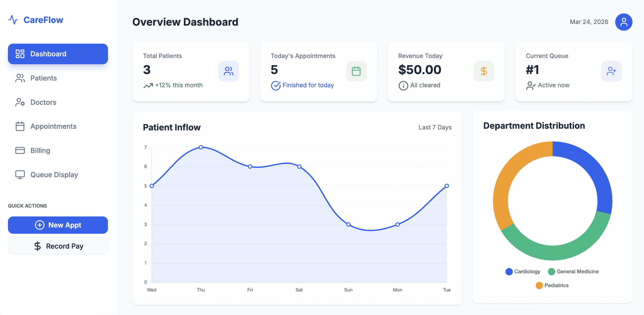
Task: Click the CareFlow heartbeat logo icon
Action: [13, 20]
